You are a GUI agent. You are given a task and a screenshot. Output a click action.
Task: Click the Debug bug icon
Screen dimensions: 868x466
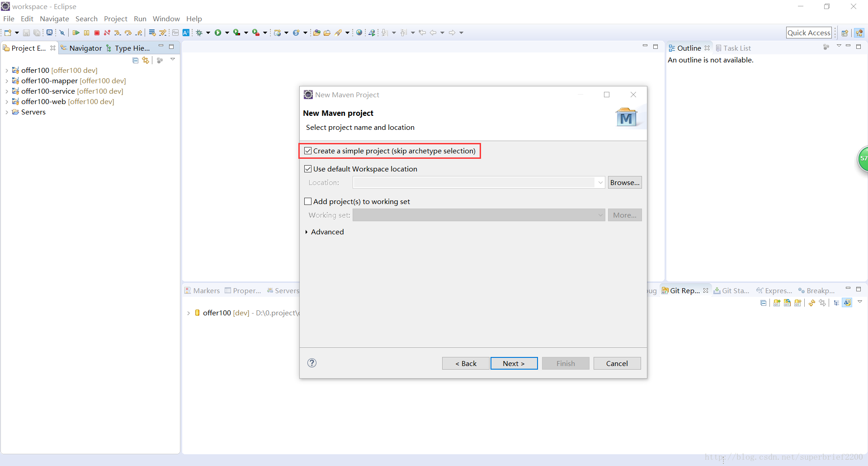point(199,33)
